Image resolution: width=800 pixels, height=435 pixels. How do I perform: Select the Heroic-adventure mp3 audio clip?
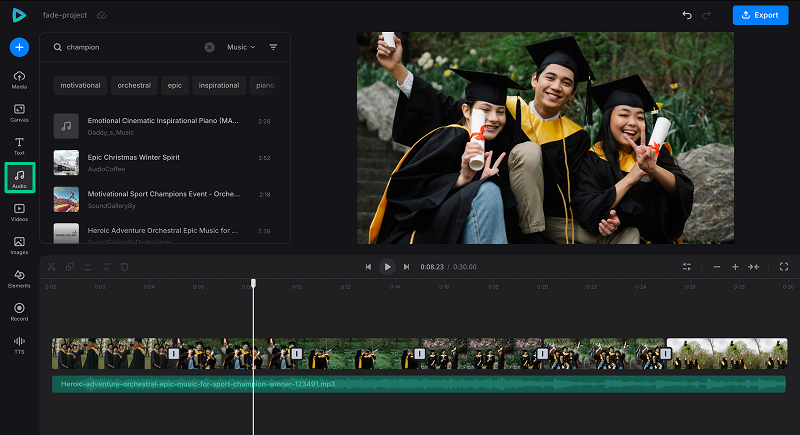pyautogui.click(x=418, y=384)
